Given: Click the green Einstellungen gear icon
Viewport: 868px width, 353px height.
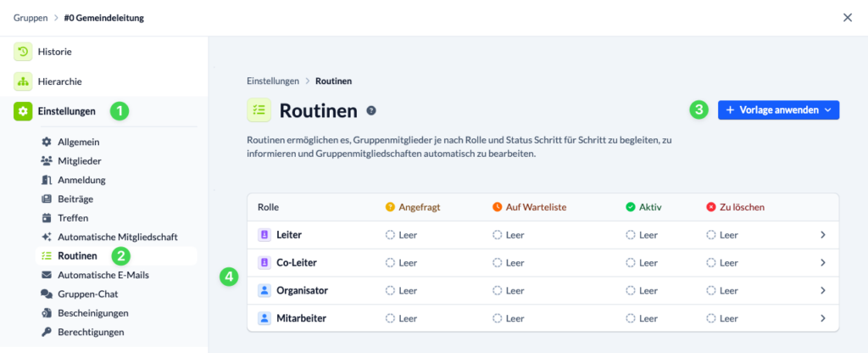Looking at the screenshot, I should point(23,111).
